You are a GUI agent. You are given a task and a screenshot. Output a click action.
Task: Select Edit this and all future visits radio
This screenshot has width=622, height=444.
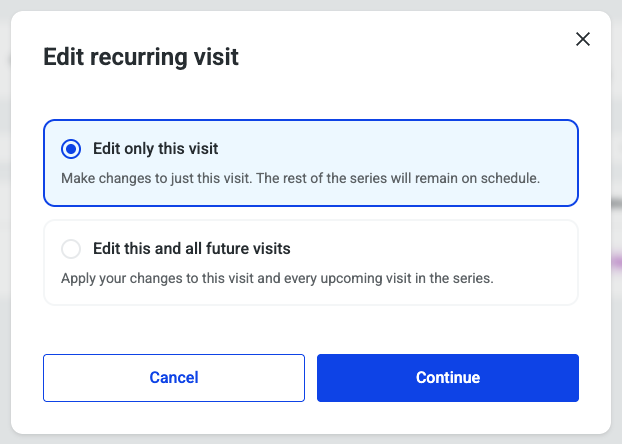tap(71, 249)
